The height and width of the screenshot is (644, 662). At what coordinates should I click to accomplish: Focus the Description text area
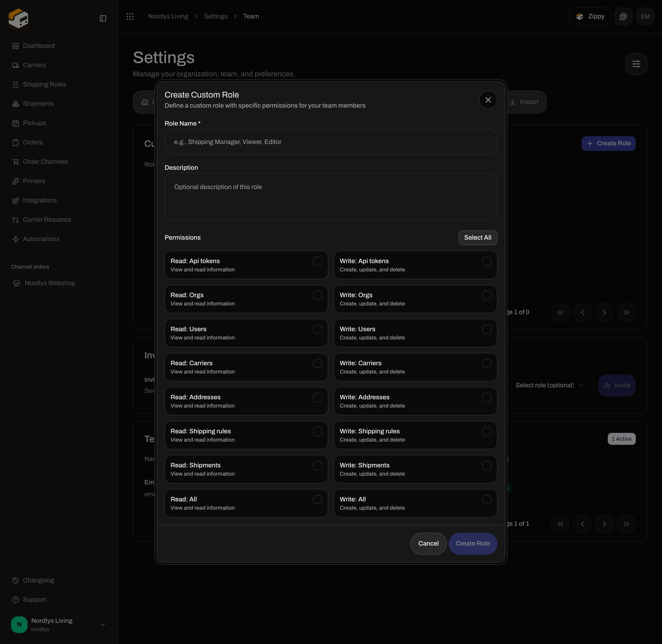331,196
